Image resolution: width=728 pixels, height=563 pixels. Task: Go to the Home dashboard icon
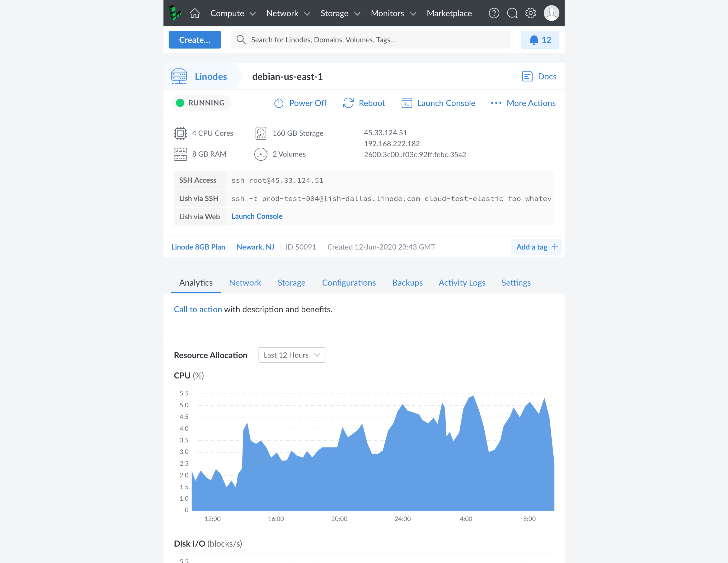coord(195,13)
